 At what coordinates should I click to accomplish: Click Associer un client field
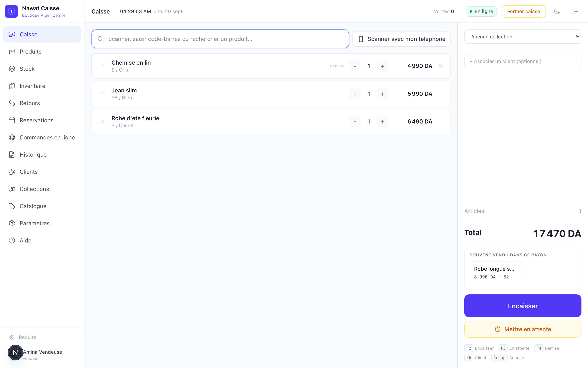coord(523,61)
